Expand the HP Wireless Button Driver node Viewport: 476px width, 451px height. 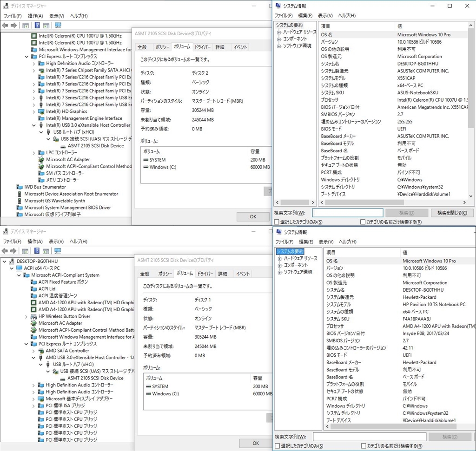pos(26,316)
